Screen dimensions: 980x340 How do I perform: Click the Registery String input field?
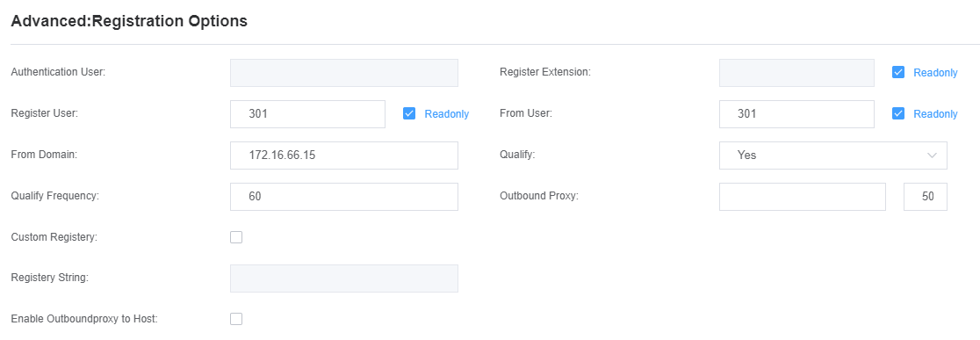(x=343, y=279)
